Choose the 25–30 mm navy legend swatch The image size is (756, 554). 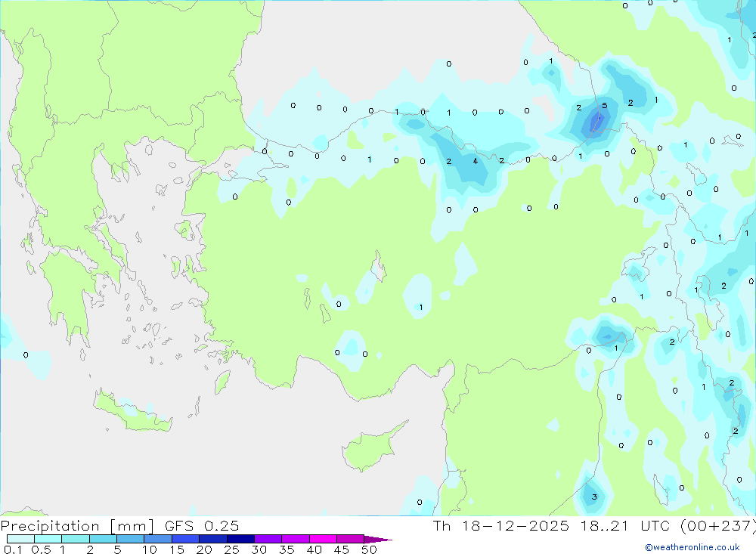(240, 539)
